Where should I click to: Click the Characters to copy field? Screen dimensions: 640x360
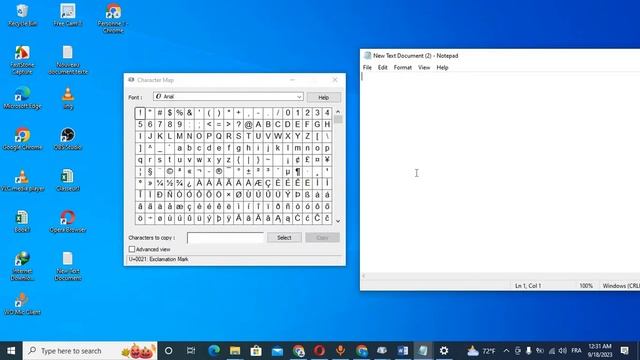tap(226, 238)
